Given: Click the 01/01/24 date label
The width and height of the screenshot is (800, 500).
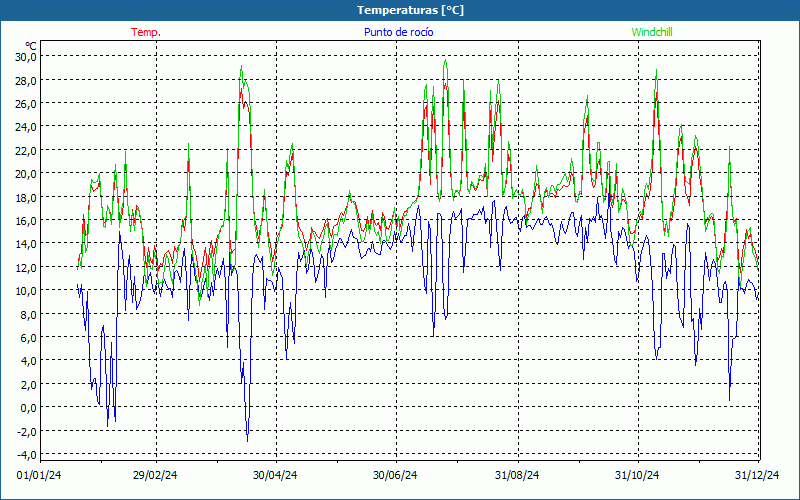Looking at the screenshot, I should pos(39,475).
